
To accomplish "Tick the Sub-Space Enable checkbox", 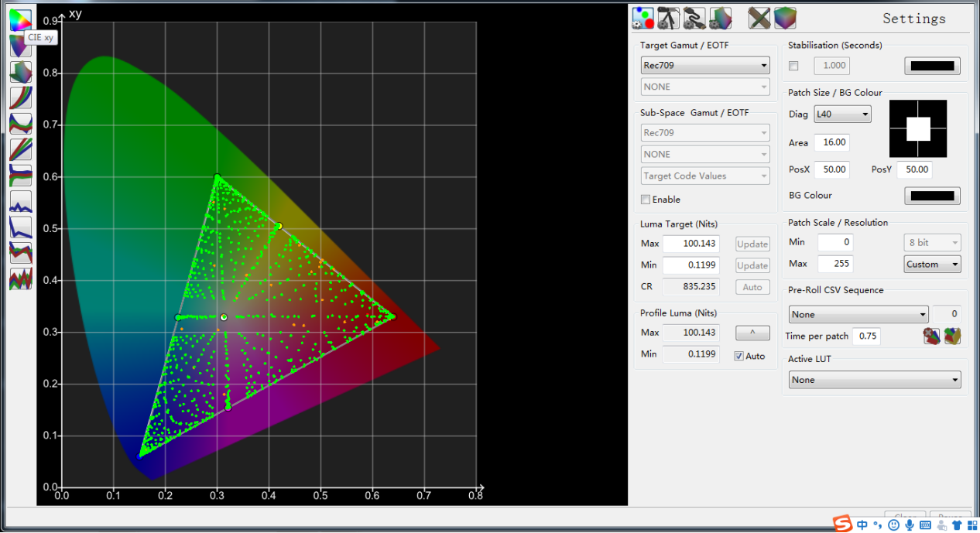I will [x=646, y=200].
